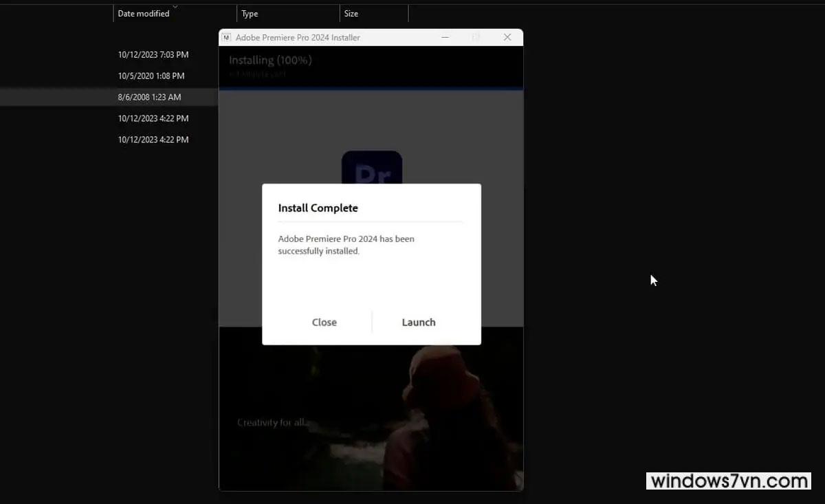The width and height of the screenshot is (825, 504).
Task: Sort files by the Date modified column
Action: 144,14
